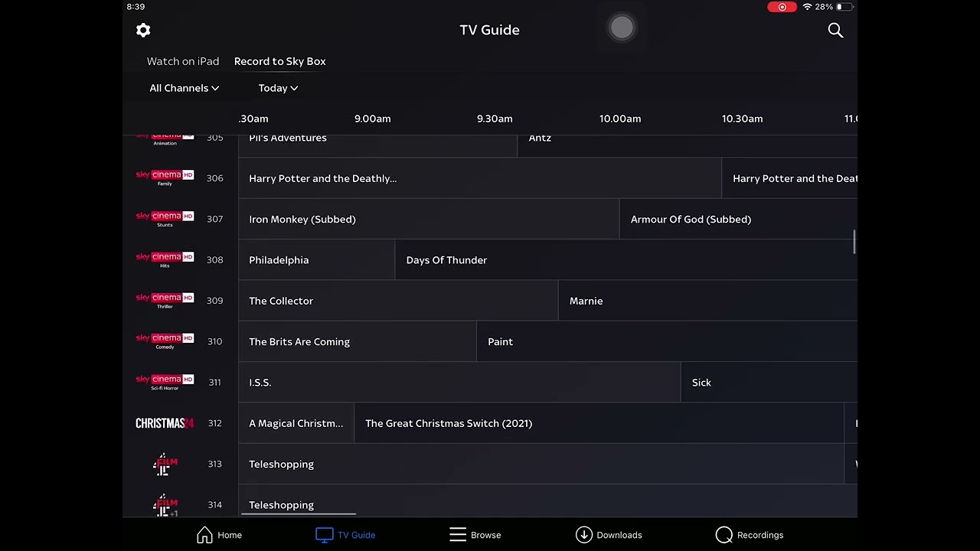Tap the 9.30am time marker
The width and height of the screenshot is (980, 551).
click(495, 119)
